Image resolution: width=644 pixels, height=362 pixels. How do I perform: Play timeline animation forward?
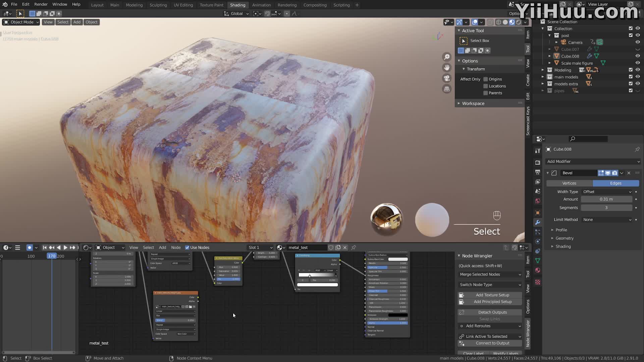(65, 247)
